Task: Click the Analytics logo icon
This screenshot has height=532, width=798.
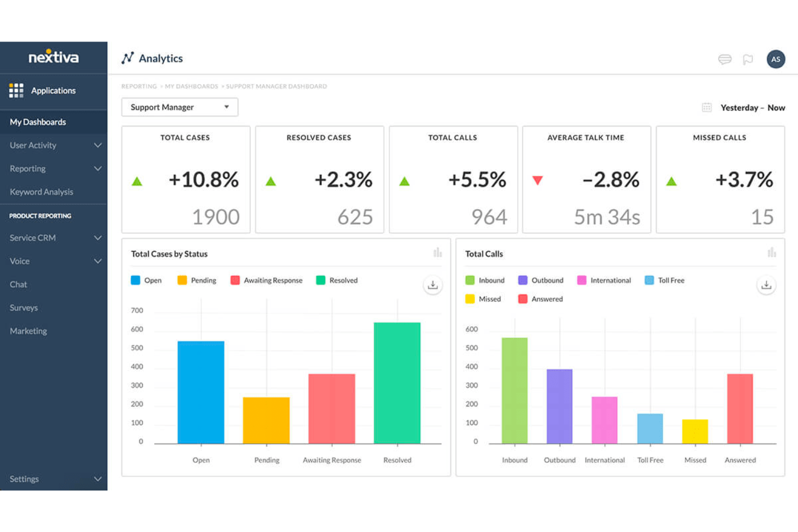Action: tap(127, 58)
